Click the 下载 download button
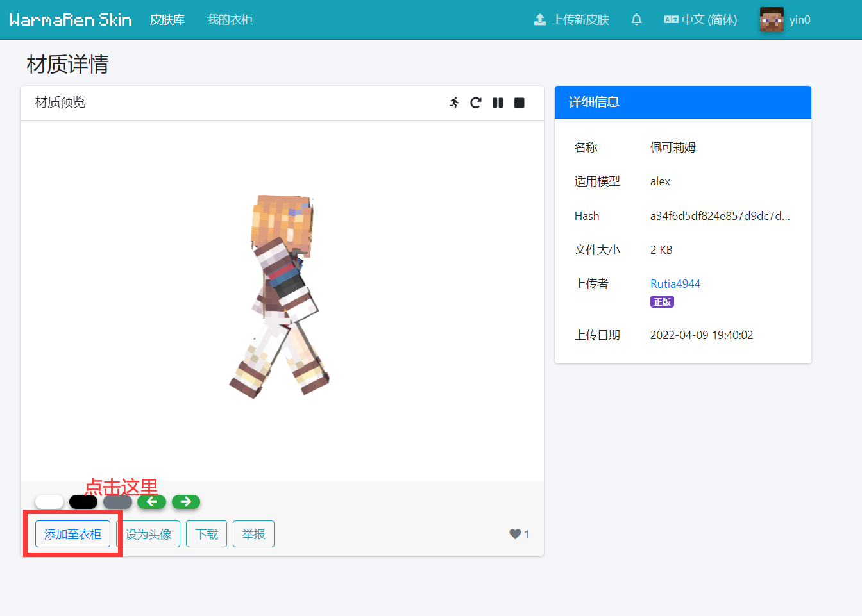862x616 pixels. 207,534
